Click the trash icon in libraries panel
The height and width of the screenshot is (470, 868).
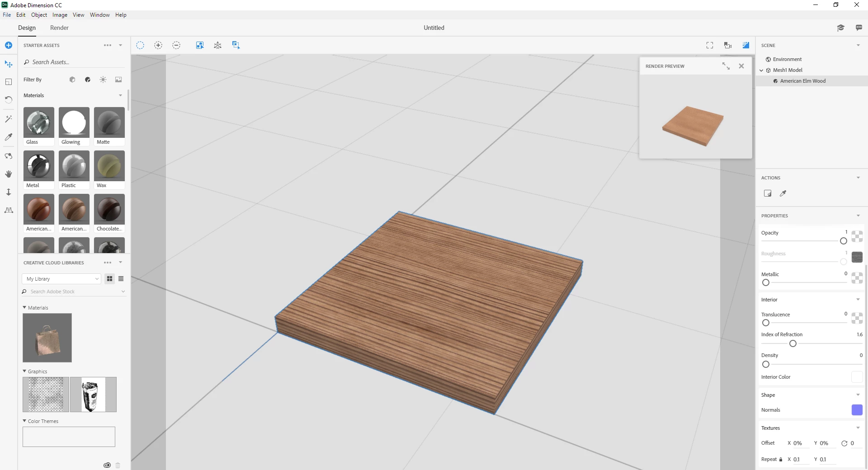(118, 465)
